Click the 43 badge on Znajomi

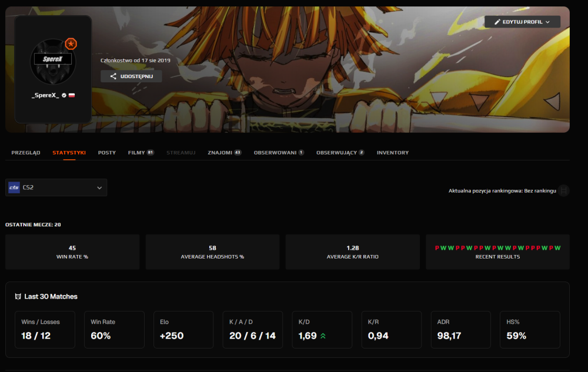click(x=238, y=152)
